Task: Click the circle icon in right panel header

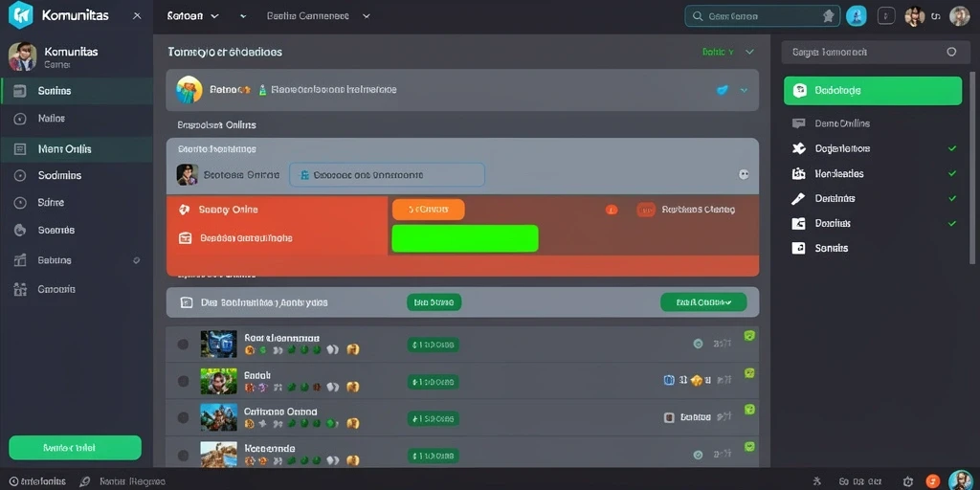Action: click(x=951, y=53)
